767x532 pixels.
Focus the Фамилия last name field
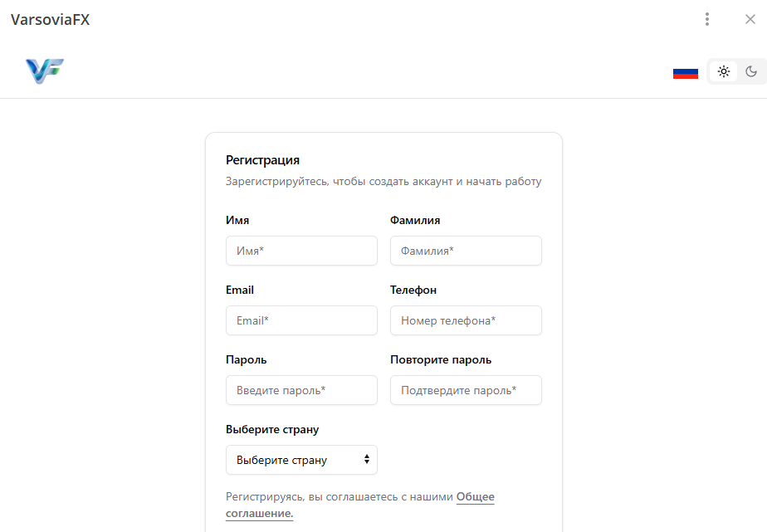[466, 251]
